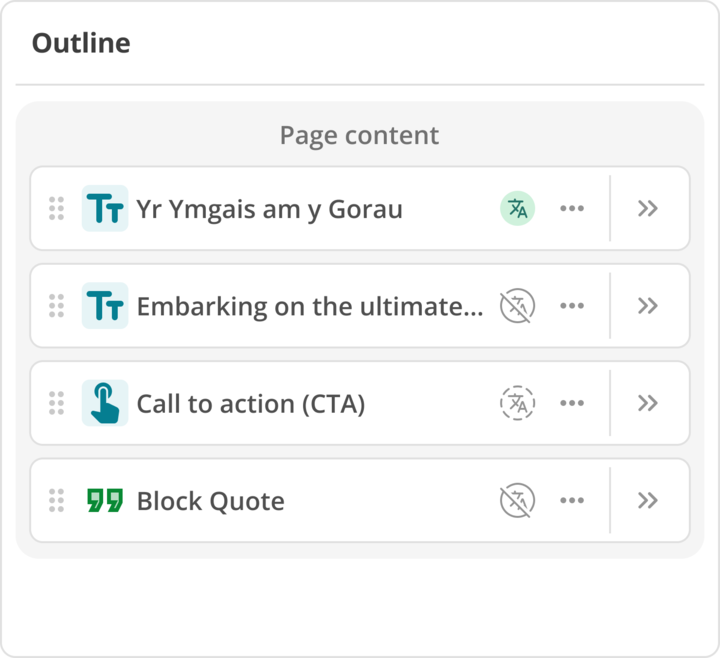Grab the drag handle of Yr Ymgais row
This screenshot has height=658, width=720.
[x=57, y=208]
